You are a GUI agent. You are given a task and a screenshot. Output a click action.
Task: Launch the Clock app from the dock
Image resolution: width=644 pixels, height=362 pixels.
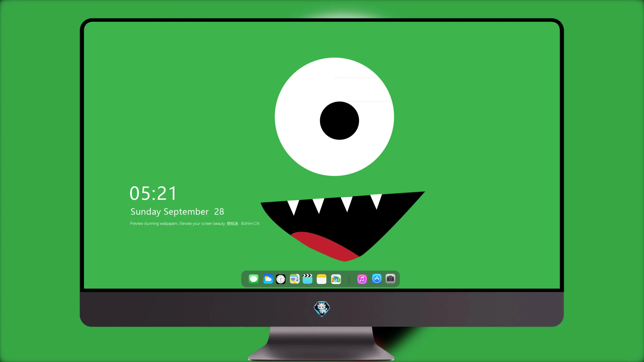pos(281,279)
